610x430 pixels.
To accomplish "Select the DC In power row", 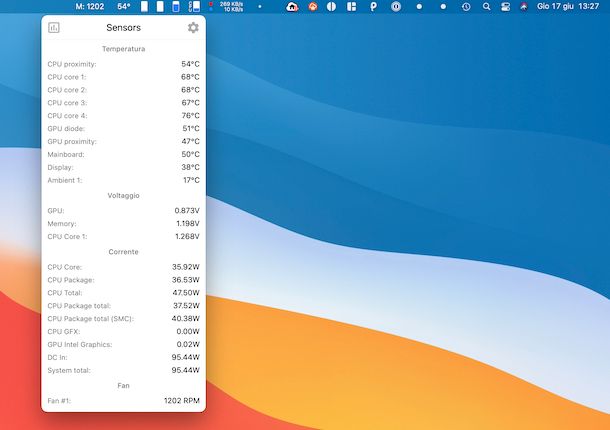I will coord(123,357).
